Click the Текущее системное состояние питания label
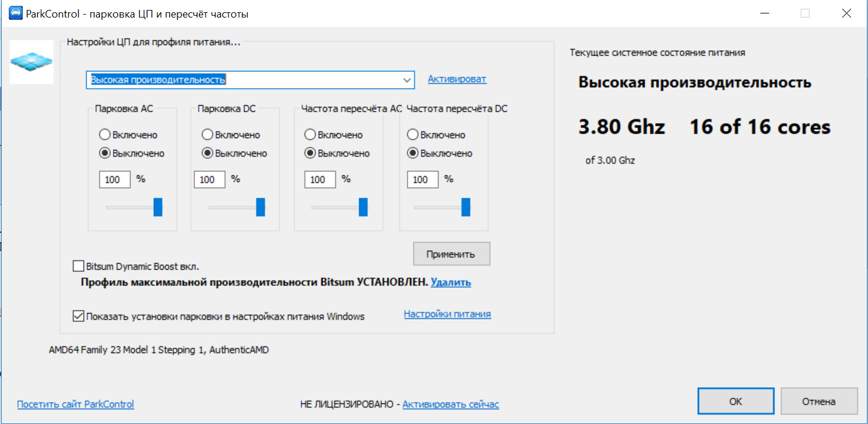This screenshot has height=424, width=868. (x=657, y=53)
